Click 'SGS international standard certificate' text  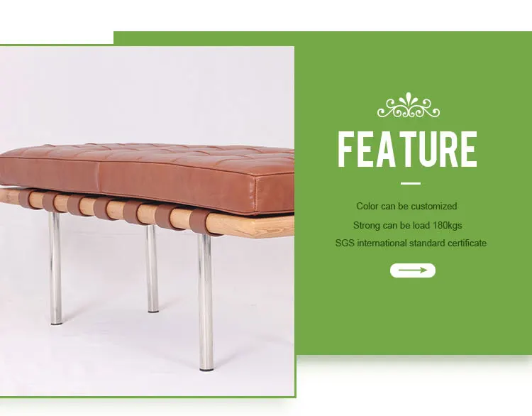pos(411,243)
